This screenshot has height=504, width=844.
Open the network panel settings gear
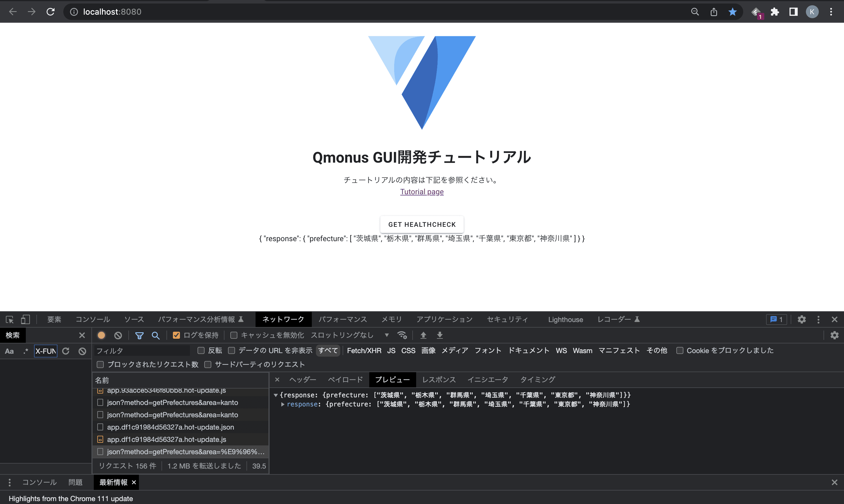point(835,336)
